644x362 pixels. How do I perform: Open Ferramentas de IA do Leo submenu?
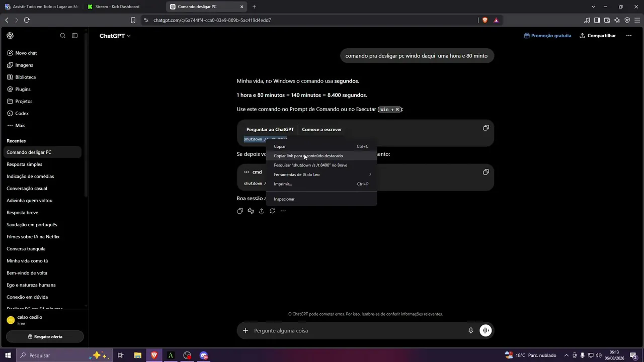coord(321,174)
